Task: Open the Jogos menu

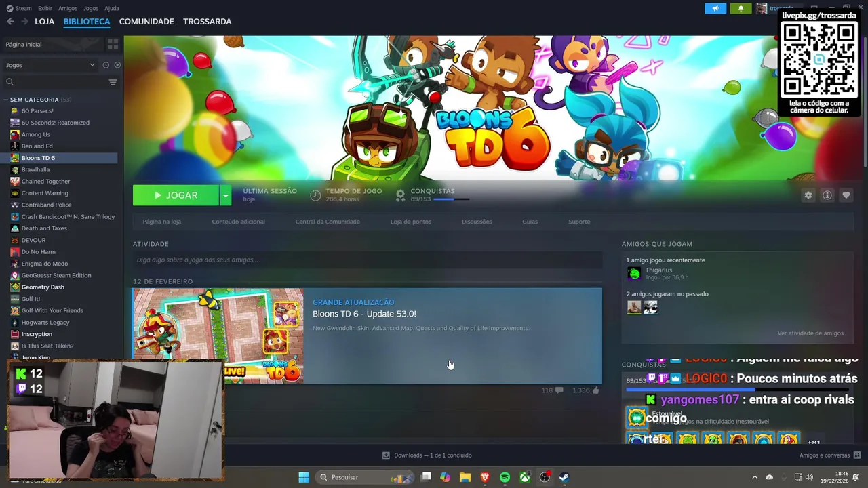Action: (x=91, y=8)
